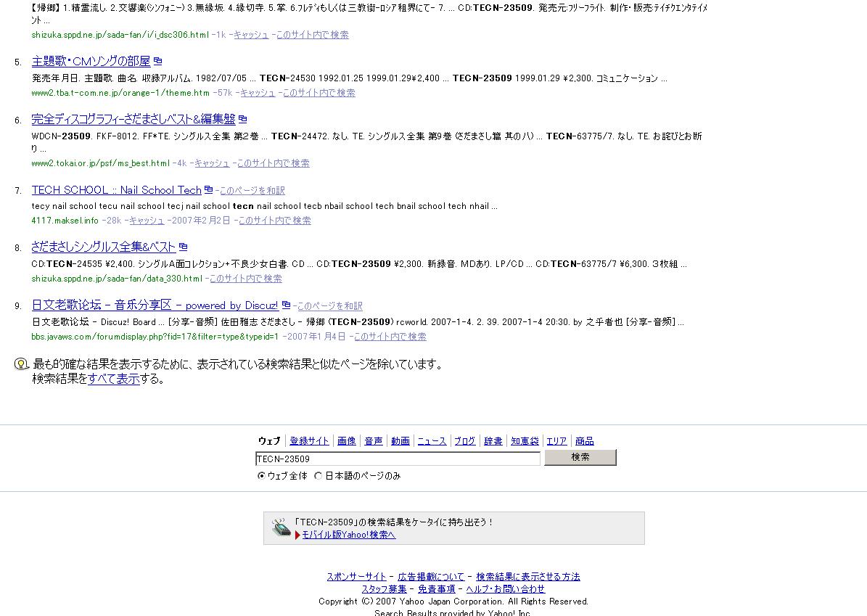Select 日本語のページのみ radio button
Viewport: 867px width, 616px height.
click(x=318, y=475)
